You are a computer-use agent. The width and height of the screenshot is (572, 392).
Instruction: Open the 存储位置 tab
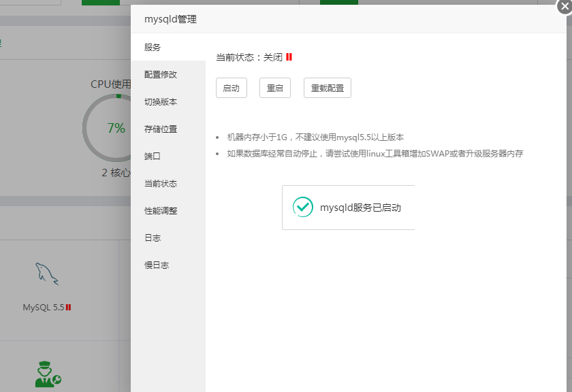pos(168,129)
